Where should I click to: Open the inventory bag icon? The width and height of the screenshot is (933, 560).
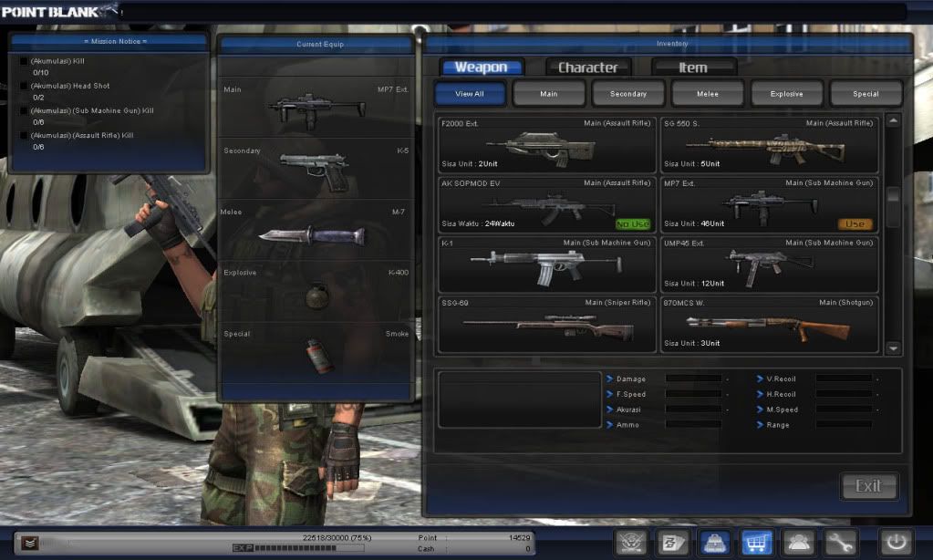[x=715, y=542]
